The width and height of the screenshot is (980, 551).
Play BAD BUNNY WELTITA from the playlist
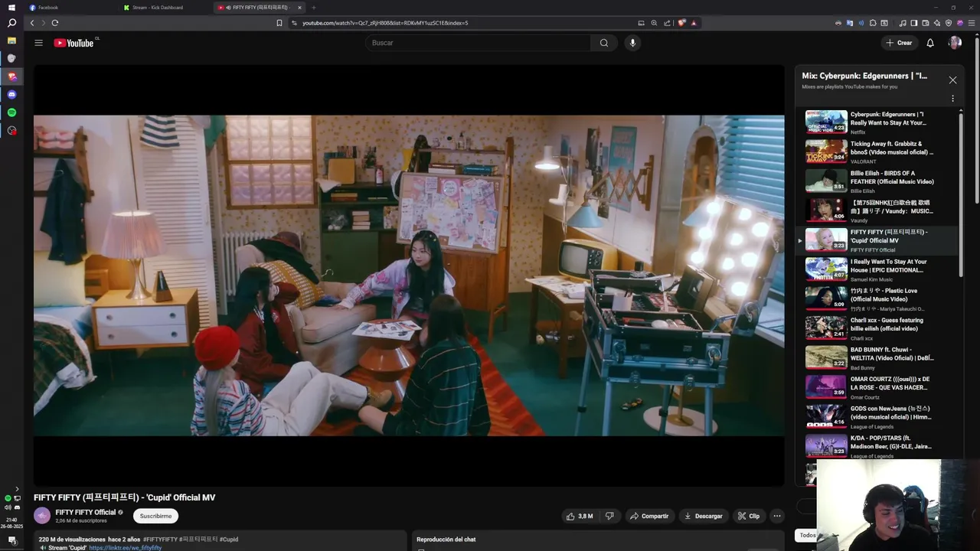(x=877, y=357)
